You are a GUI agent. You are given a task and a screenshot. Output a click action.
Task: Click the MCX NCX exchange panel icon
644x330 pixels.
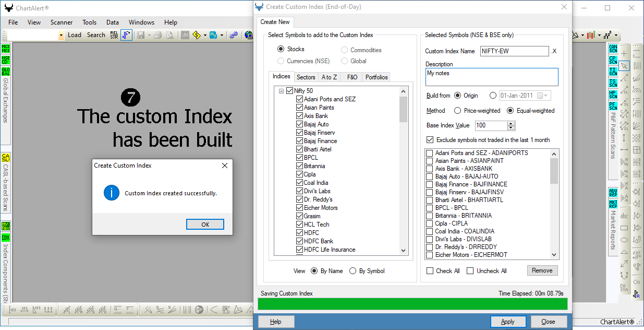click(6, 49)
